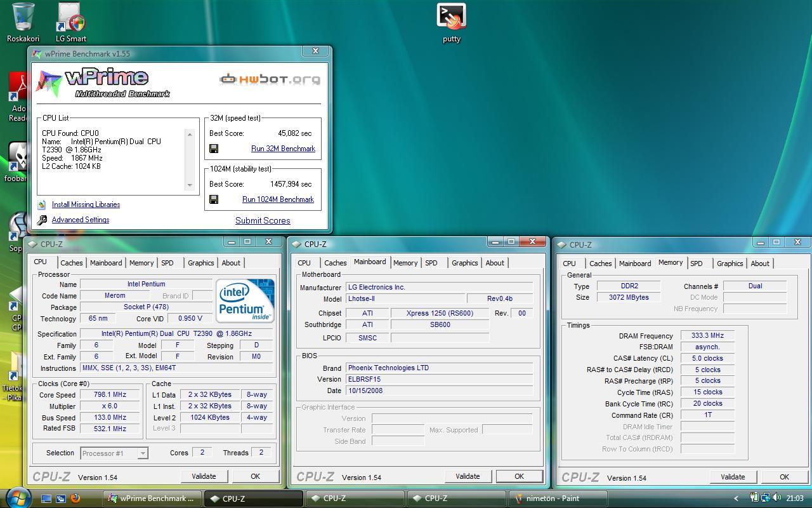The height and width of the screenshot is (508, 812).
Task: Click the Switch between windows quick launch icon
Action: (61, 498)
